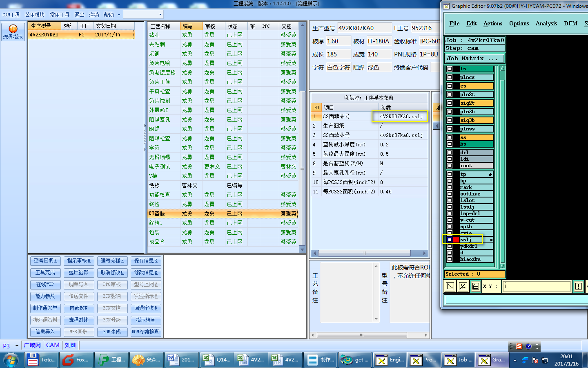Switch to the Pro X window taskbar item

click(x=425, y=360)
